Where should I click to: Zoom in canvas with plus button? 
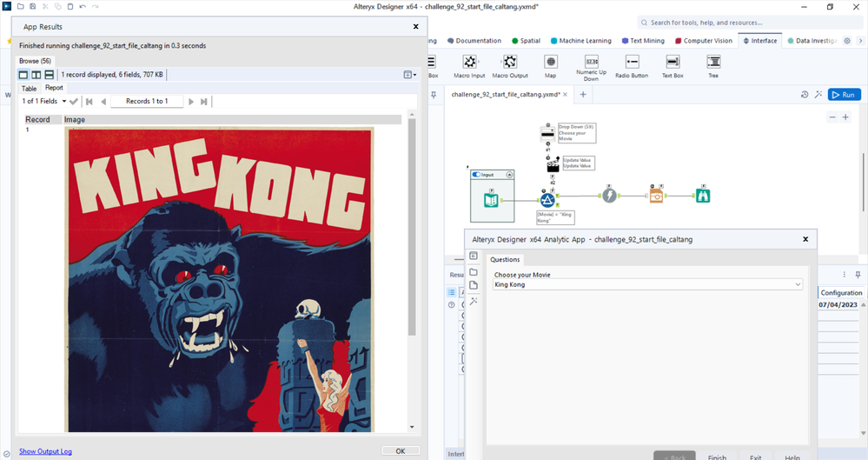(845, 117)
